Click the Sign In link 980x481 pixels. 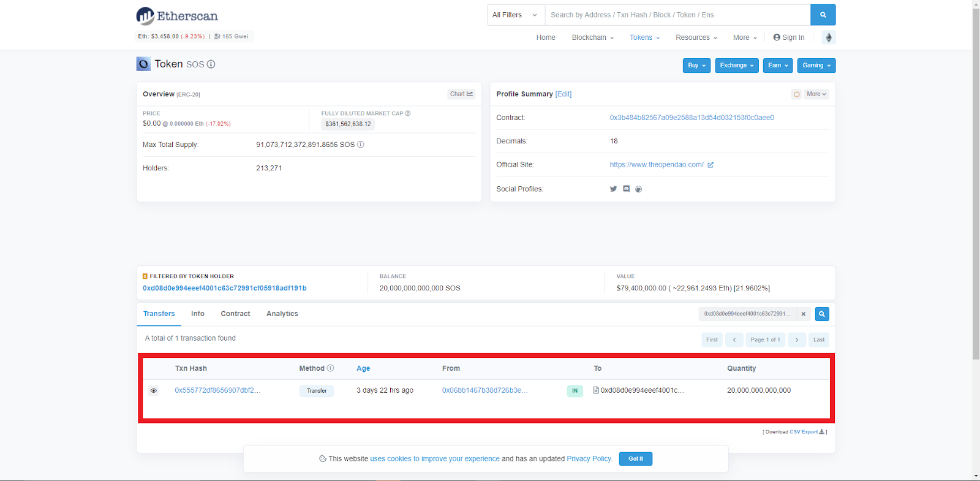coord(793,37)
